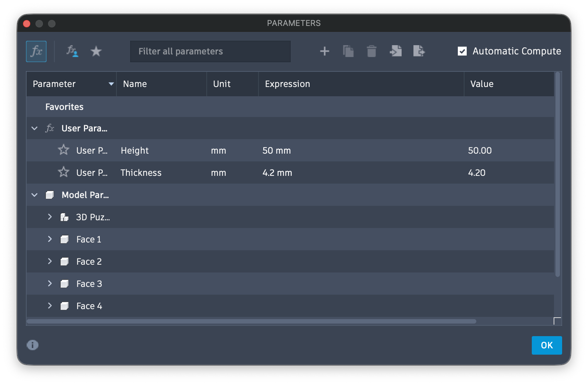Favorite the Height parameter star
Image resolution: width=588 pixels, height=385 pixels.
(64, 150)
